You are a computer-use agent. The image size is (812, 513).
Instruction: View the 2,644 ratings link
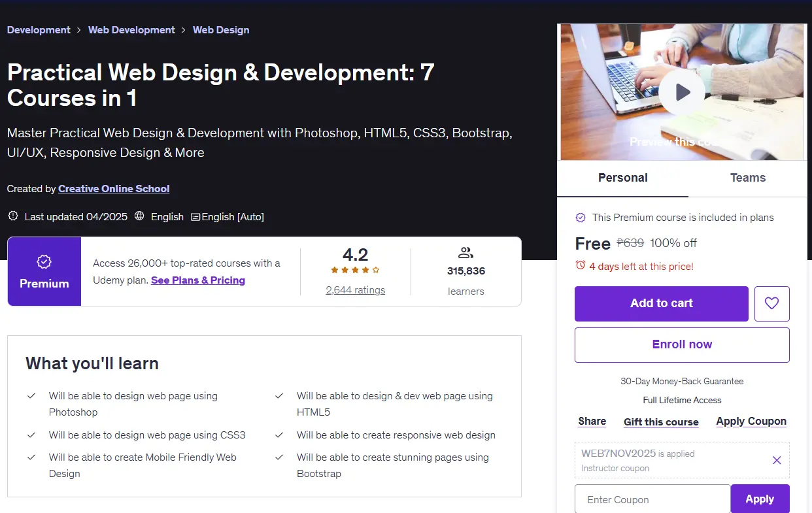[355, 290]
